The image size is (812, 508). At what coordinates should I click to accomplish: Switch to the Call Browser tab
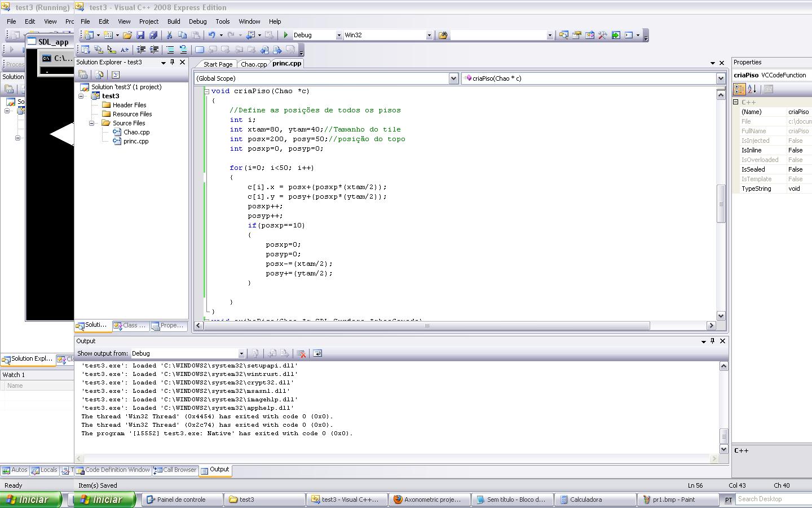(175, 470)
